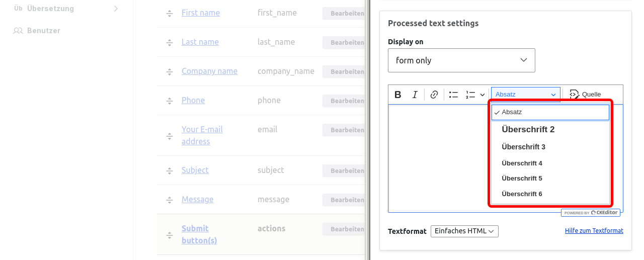Click the drag handle of Message row
The width and height of the screenshot is (644, 260).
(x=170, y=200)
